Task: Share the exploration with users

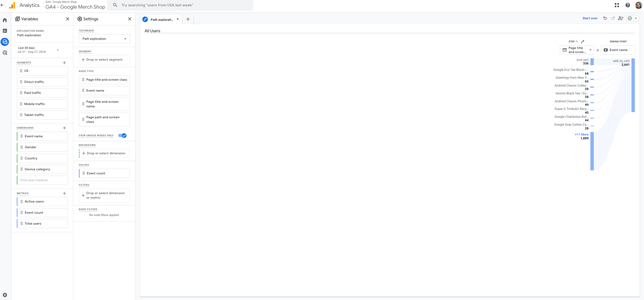Action: point(621,18)
